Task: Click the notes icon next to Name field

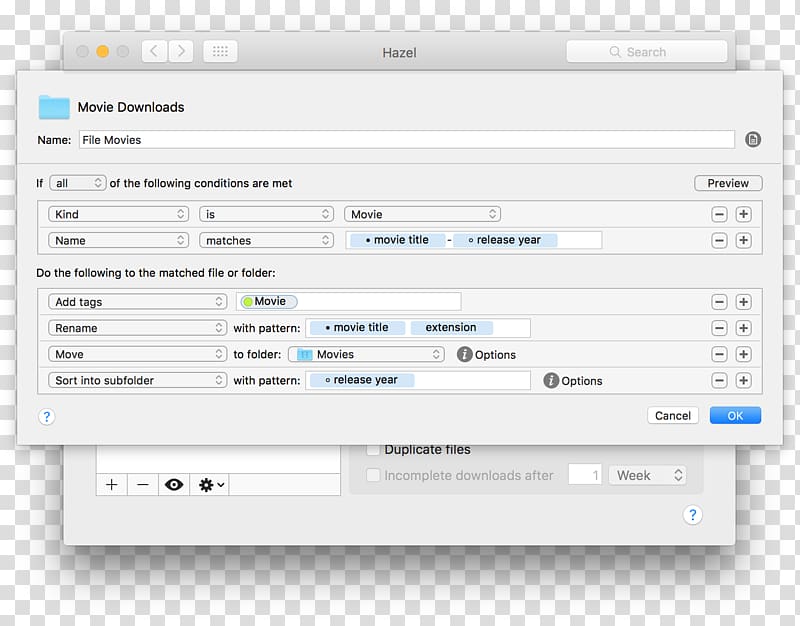Action: pyautogui.click(x=753, y=139)
